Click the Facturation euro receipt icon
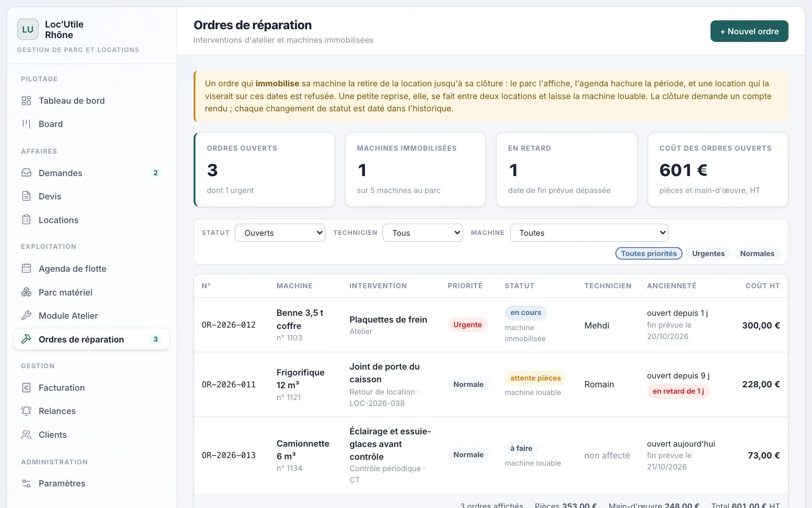The image size is (812, 508). pos(26,387)
